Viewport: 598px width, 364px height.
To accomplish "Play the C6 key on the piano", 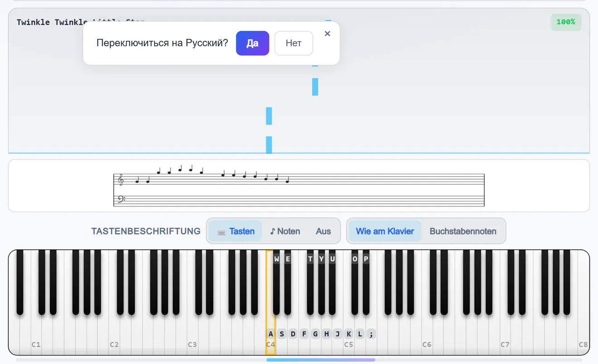I will click(427, 335).
